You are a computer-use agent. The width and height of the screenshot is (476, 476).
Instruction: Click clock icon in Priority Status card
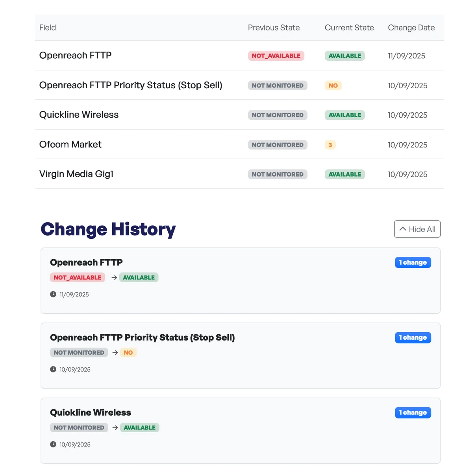(x=53, y=369)
